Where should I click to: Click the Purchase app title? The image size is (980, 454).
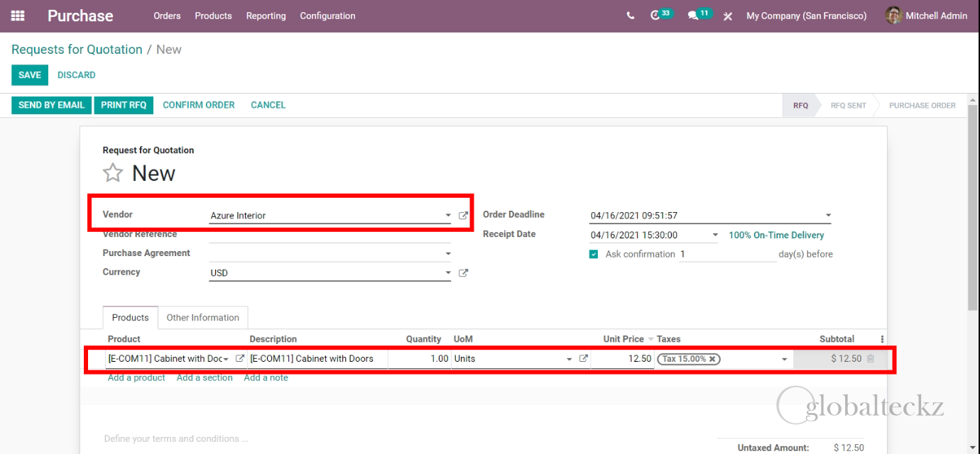click(80, 16)
